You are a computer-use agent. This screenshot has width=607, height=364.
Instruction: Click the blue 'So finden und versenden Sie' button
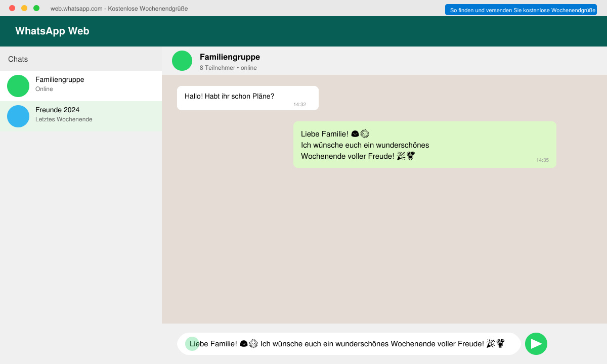(x=521, y=10)
